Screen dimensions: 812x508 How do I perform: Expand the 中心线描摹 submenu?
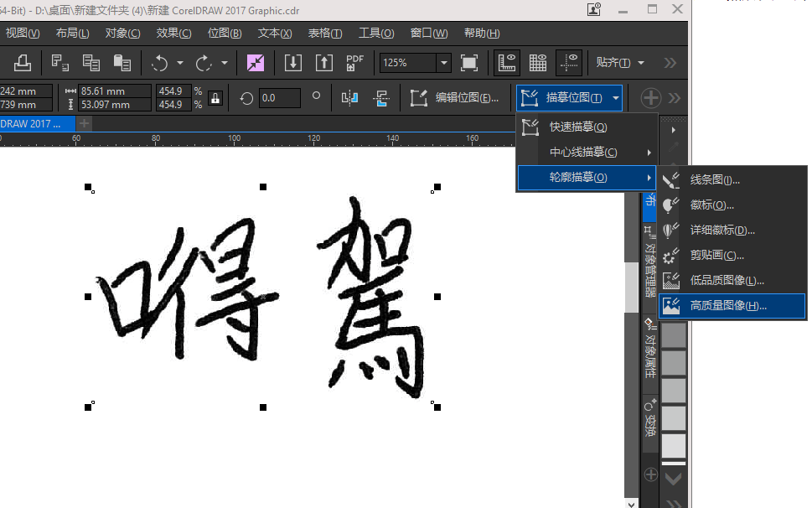pyautogui.click(x=587, y=153)
